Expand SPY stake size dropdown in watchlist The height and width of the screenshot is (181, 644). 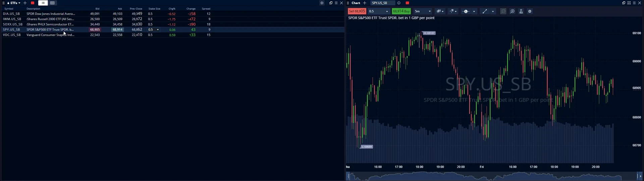tap(158, 30)
